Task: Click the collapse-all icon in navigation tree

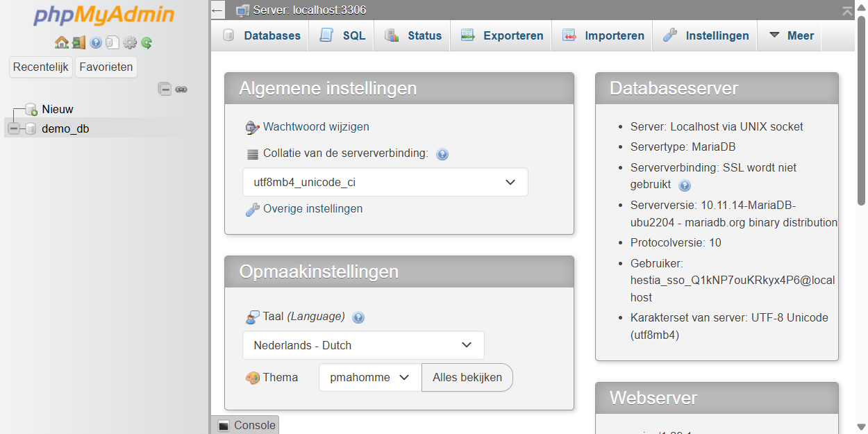Action: pos(165,89)
